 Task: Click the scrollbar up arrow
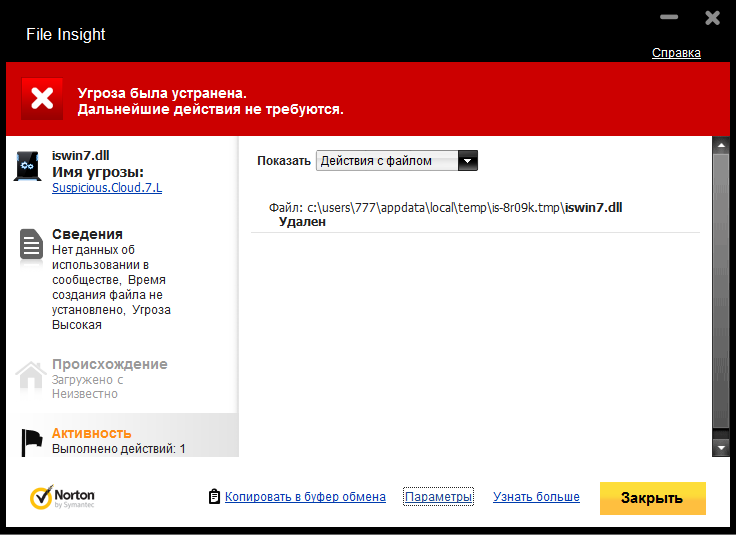click(x=721, y=145)
